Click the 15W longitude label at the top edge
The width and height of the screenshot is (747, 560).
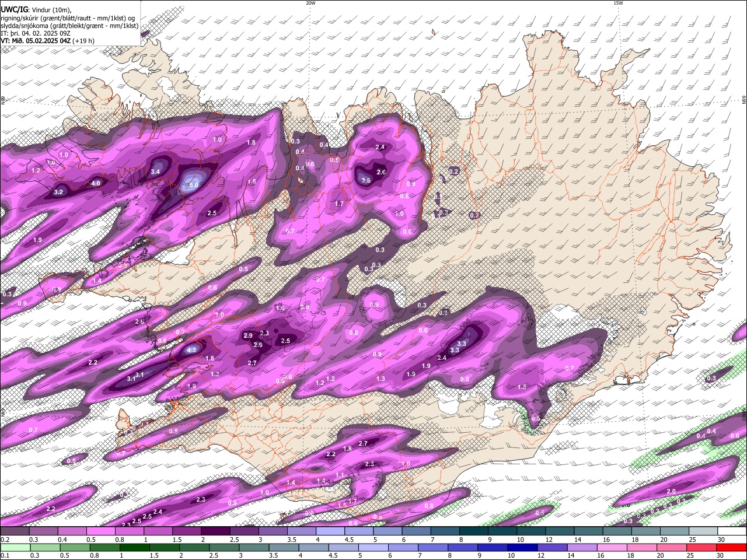618,3
